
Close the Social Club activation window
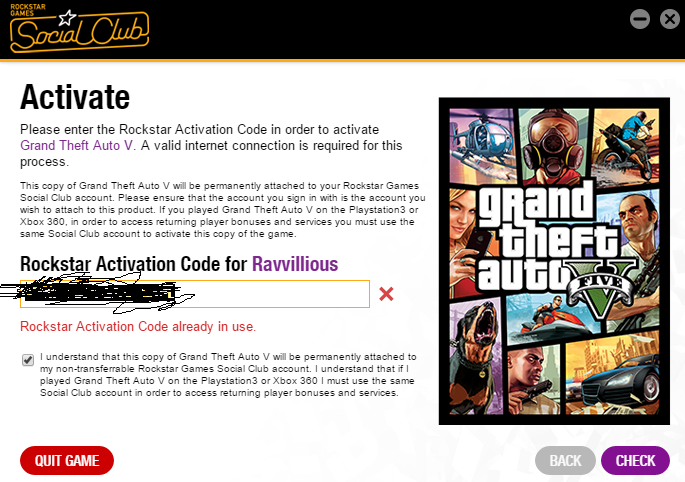(x=670, y=19)
